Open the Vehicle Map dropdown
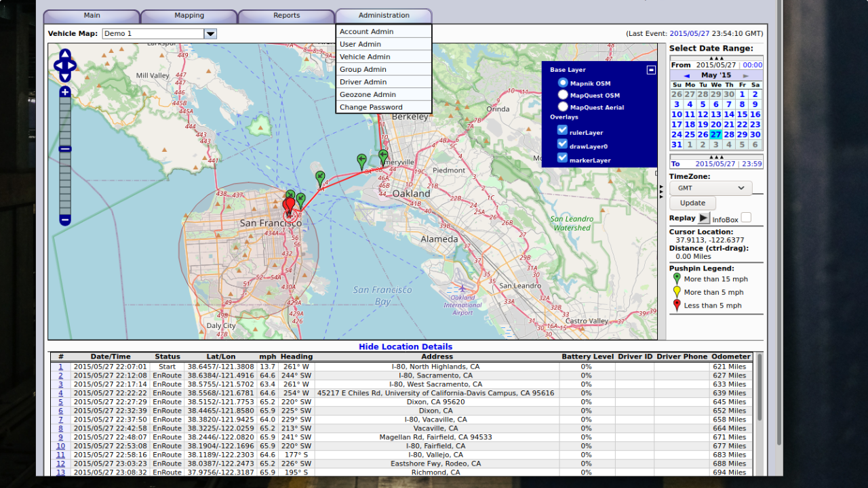The height and width of the screenshot is (488, 868). click(210, 34)
